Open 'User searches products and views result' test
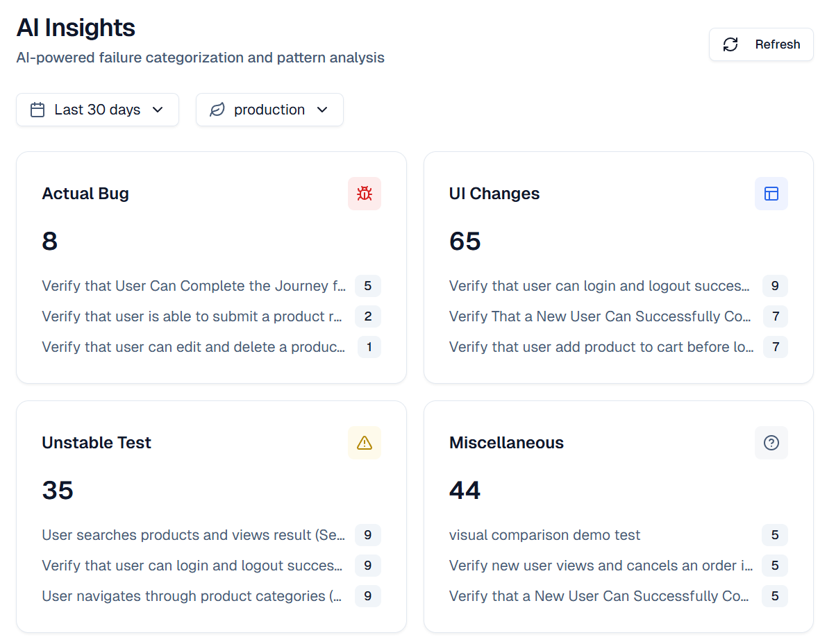 pos(193,535)
